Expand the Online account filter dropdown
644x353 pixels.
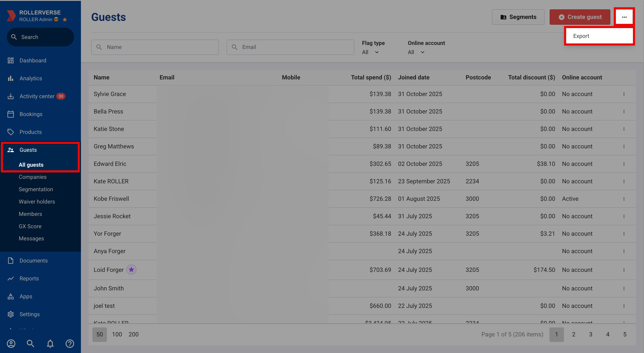tap(416, 52)
